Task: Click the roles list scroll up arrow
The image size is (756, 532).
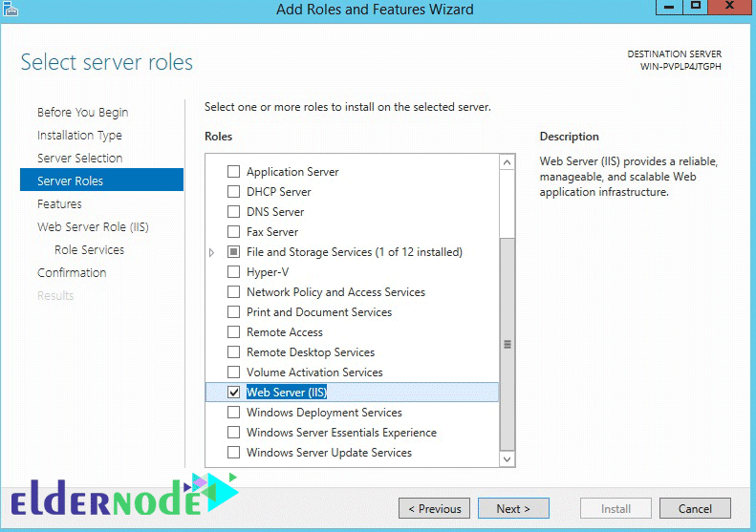Action: click(507, 162)
